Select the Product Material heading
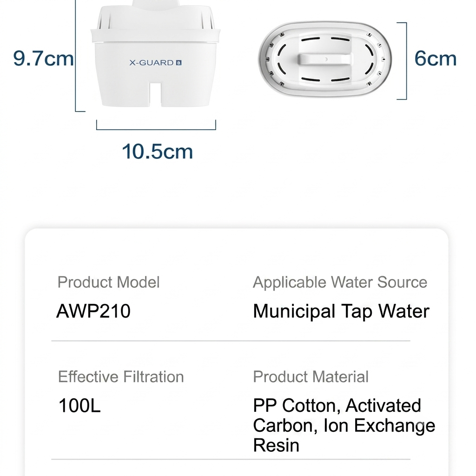476x476 pixels. coord(311,377)
